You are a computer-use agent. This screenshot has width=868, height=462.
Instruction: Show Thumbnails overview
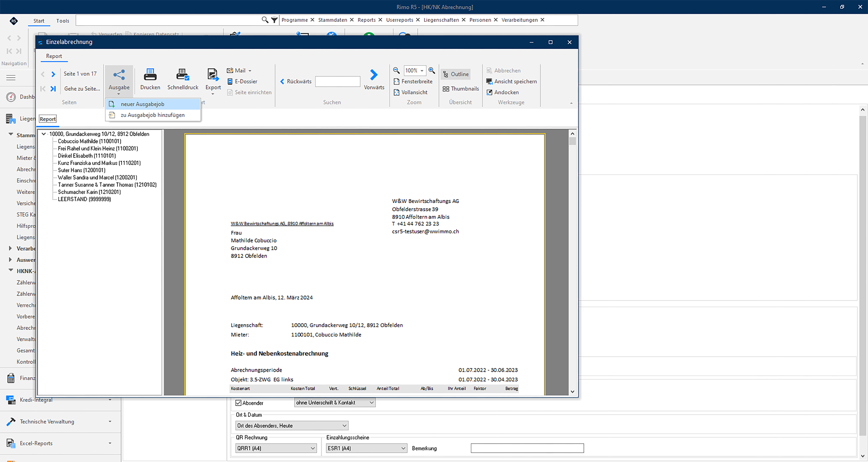click(x=461, y=89)
